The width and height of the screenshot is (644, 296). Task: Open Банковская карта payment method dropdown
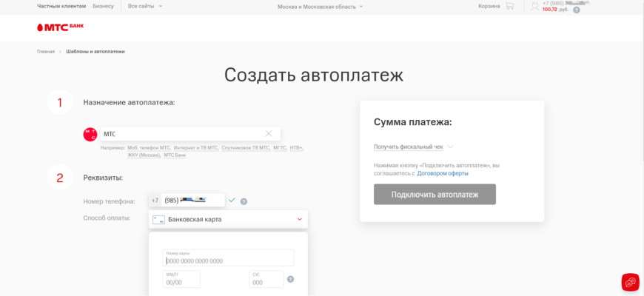point(228,220)
